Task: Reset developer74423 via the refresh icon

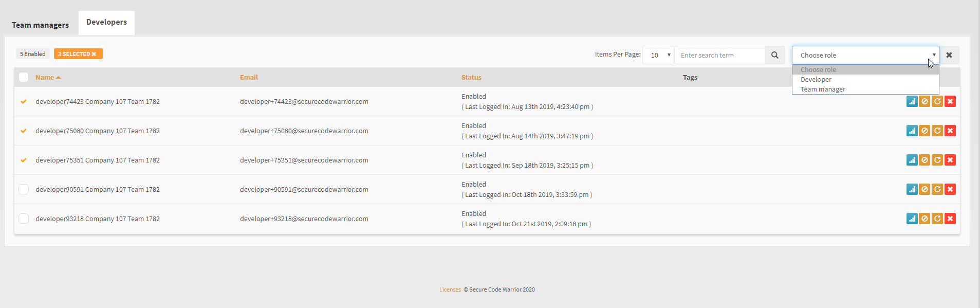Action: [x=937, y=101]
